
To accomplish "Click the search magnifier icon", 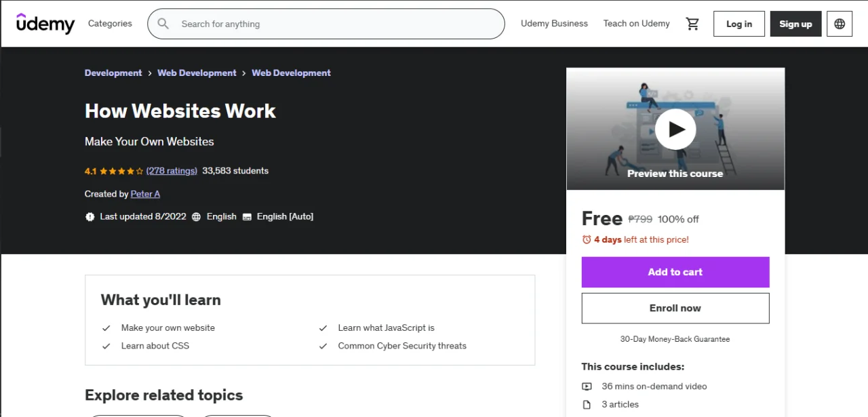I will (163, 24).
